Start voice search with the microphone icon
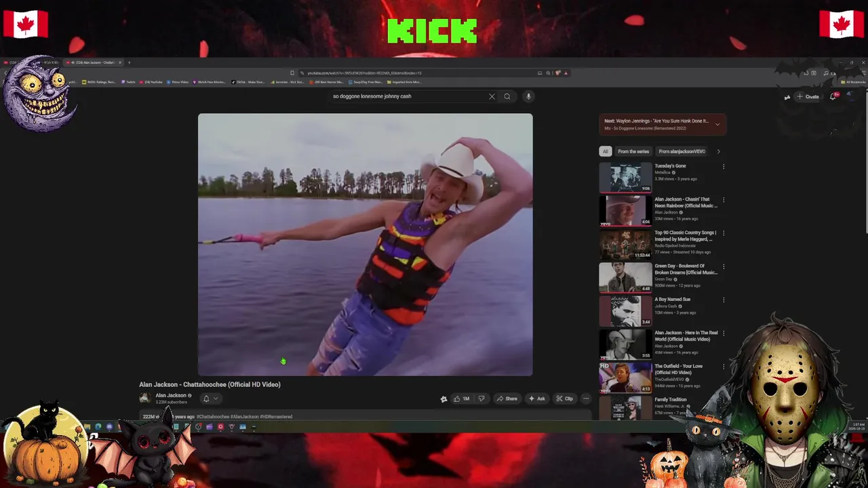Image resolution: width=868 pixels, height=488 pixels. pyautogui.click(x=528, y=96)
